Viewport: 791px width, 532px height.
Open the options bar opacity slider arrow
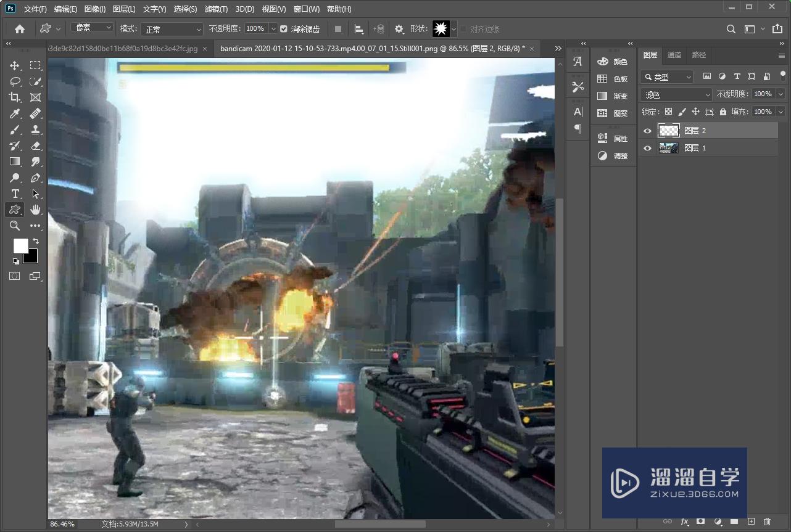click(x=273, y=29)
